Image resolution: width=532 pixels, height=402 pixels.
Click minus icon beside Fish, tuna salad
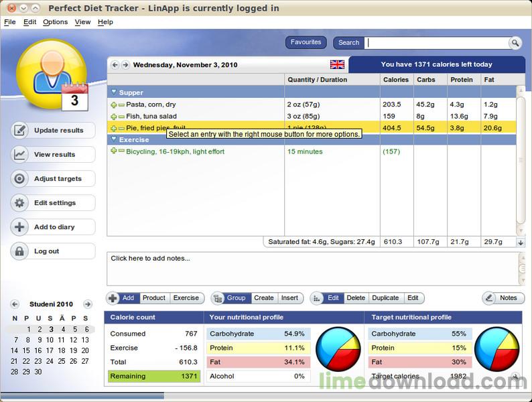[x=121, y=117]
